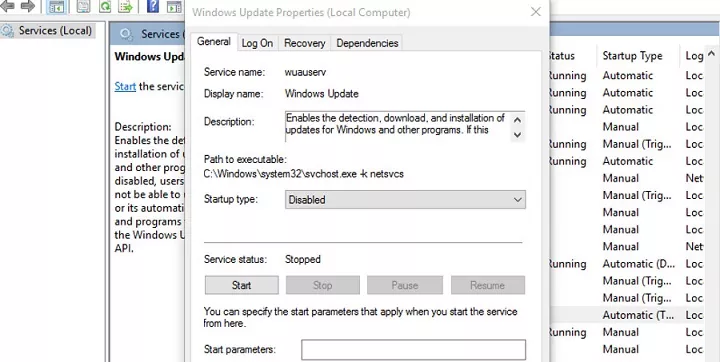Sort by the Startup Type column header
Viewport: 720px width, 362px height.
pos(632,56)
